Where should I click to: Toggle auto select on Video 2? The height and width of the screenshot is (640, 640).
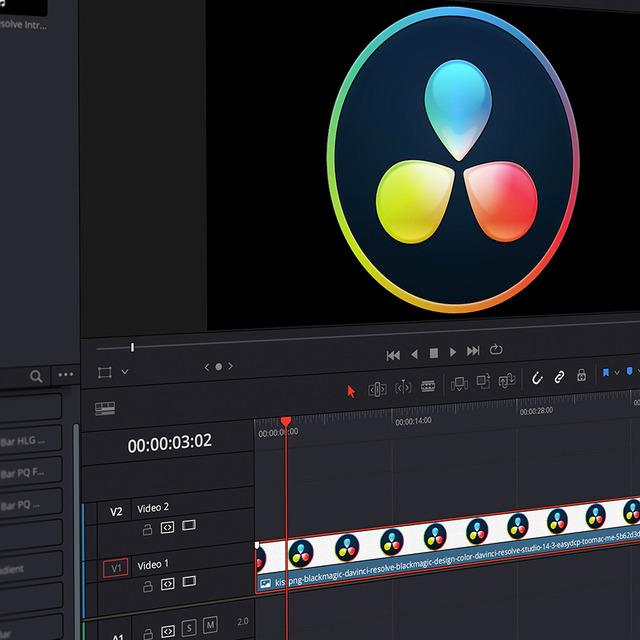pos(167,527)
